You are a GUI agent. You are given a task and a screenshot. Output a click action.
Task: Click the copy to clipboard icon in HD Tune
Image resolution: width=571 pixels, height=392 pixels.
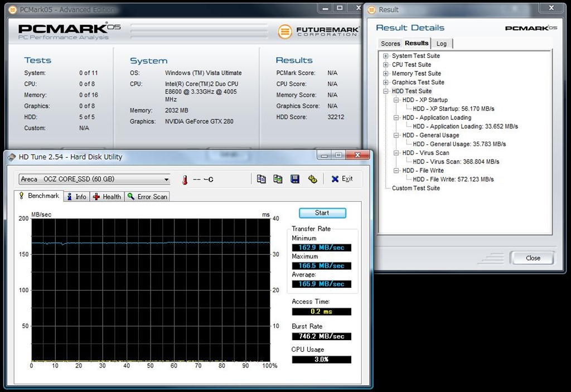(x=262, y=179)
